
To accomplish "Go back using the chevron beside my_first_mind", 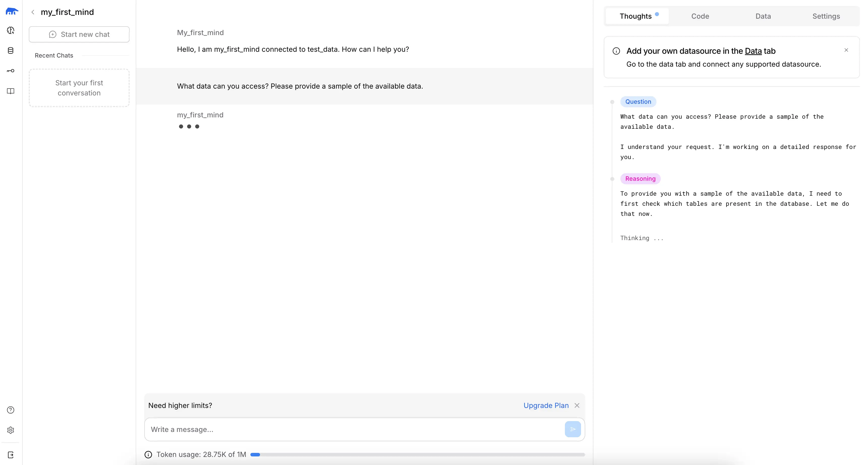I will tap(33, 12).
